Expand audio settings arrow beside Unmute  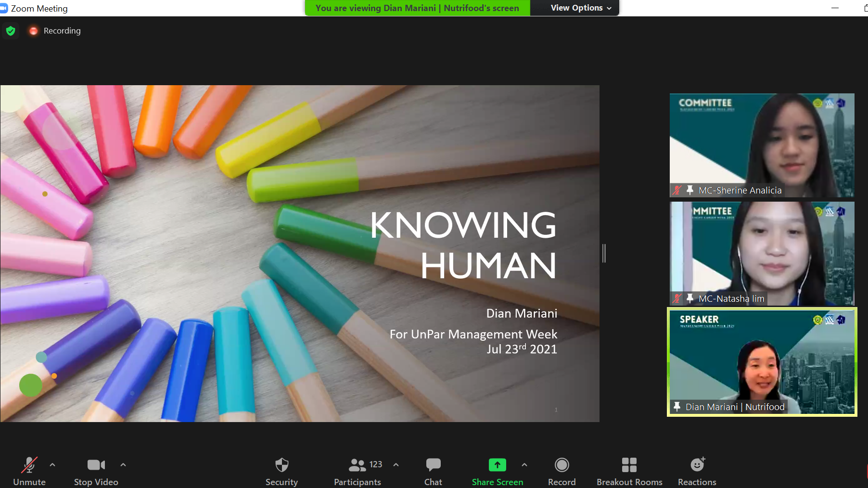52,465
